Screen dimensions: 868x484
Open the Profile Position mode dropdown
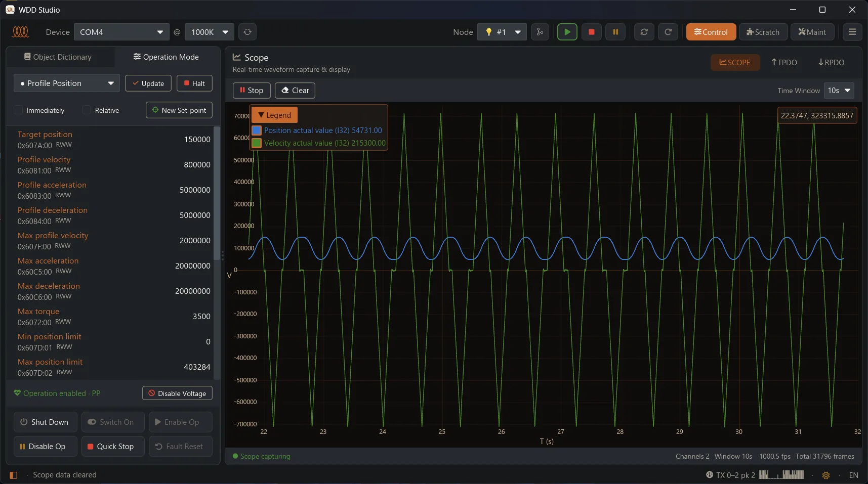point(67,83)
